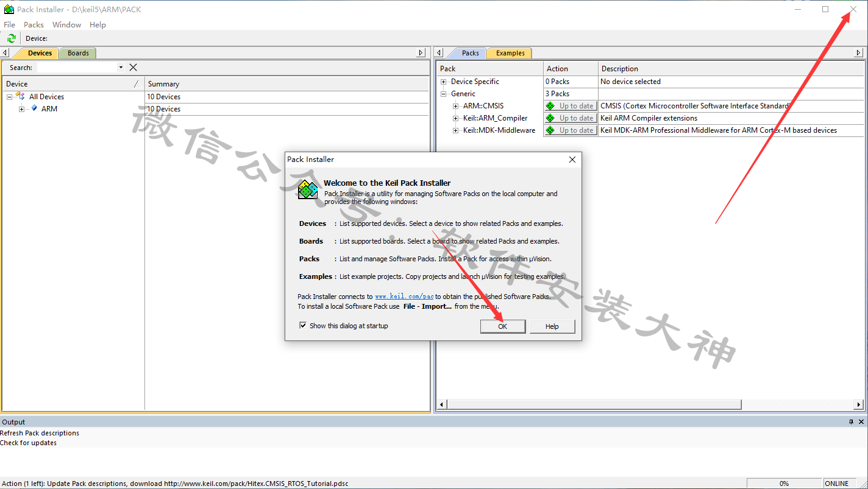Screen dimensions: 868x489
Task: Click Up to date for ARM::CMSIS
Action: [x=570, y=106]
